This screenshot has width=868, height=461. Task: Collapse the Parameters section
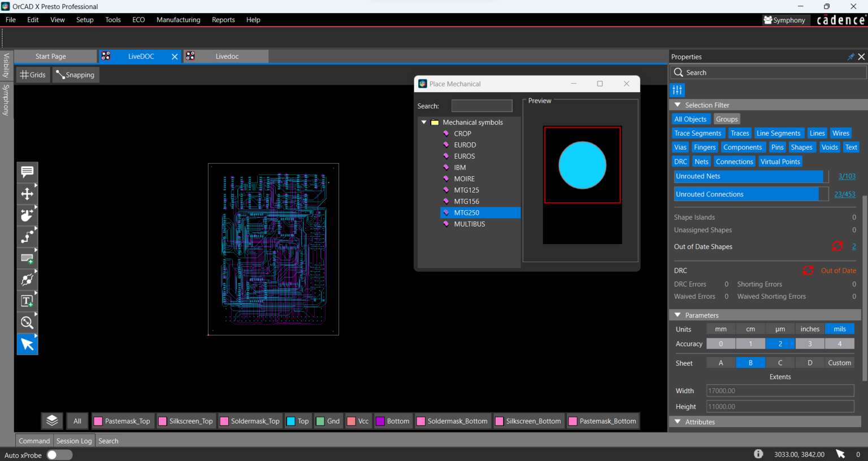678,315
